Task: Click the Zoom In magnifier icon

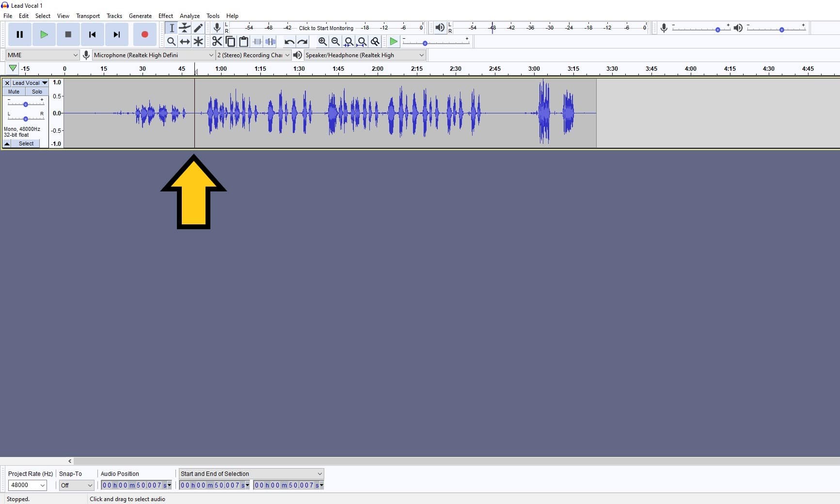Action: pyautogui.click(x=323, y=42)
